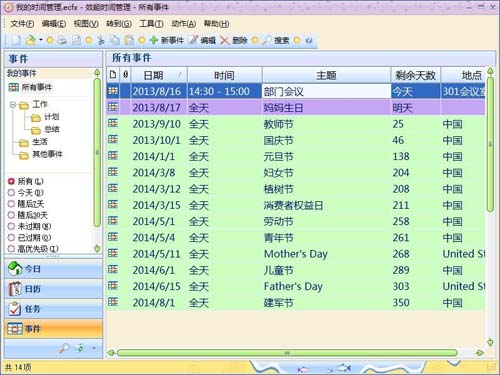Click the magnifier icon below navigation panel
This screenshot has height=375, width=500.
[x=64, y=348]
